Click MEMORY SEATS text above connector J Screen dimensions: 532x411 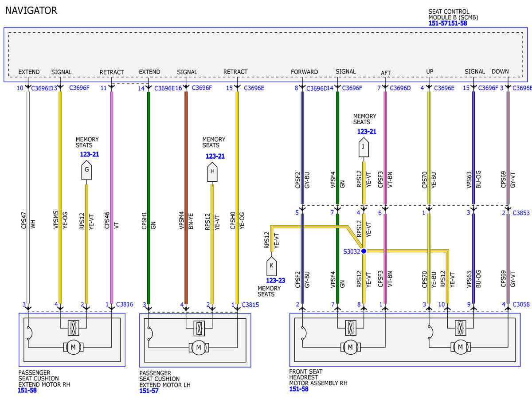(364, 119)
